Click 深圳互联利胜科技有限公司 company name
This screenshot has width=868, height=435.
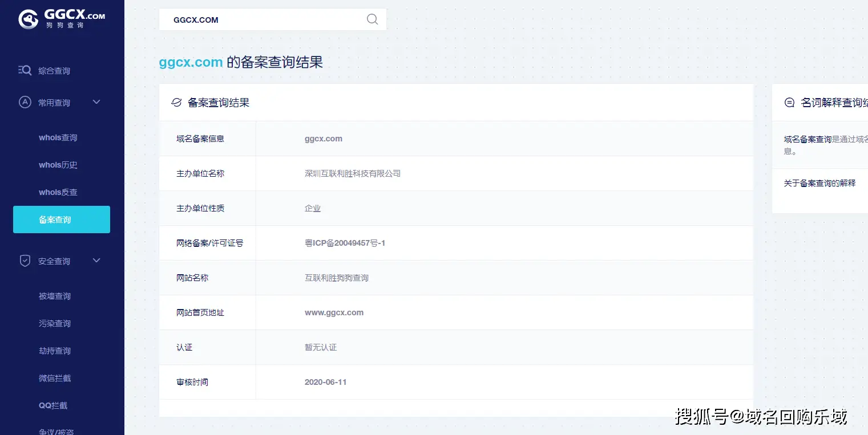[353, 173]
